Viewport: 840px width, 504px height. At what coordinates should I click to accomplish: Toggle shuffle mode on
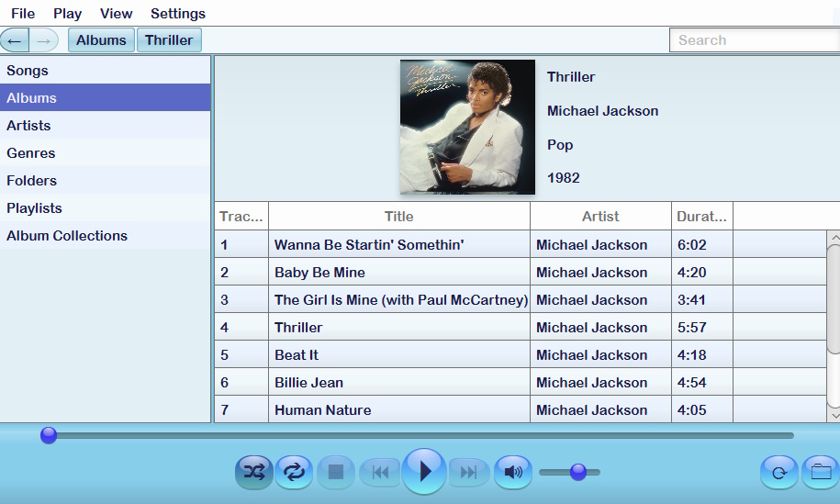click(254, 472)
